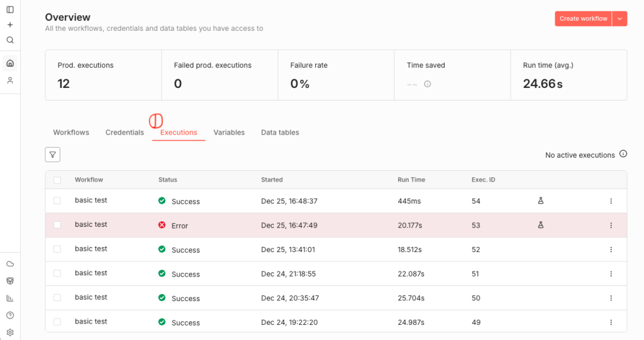Open the three-dot menu for execution 54
This screenshot has height=340, width=644.
tap(611, 201)
